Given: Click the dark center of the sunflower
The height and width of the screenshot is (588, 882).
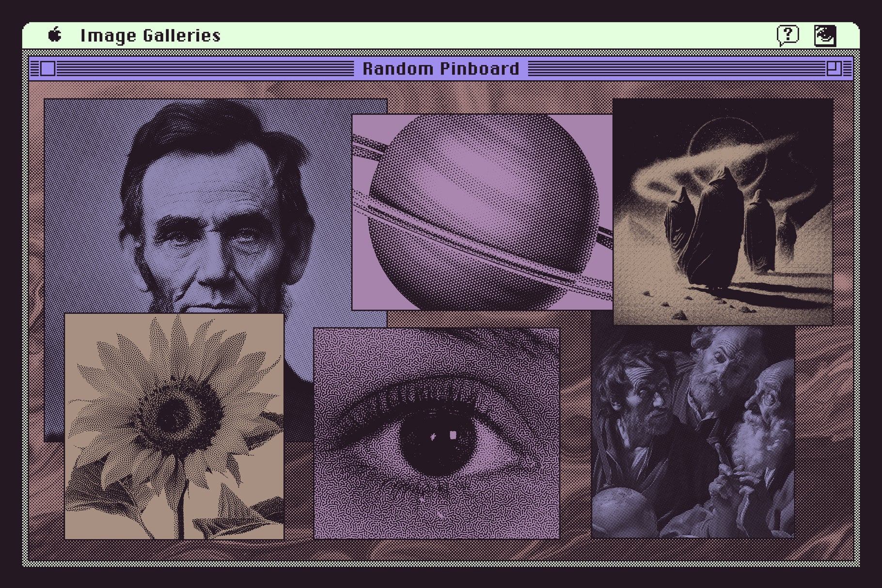Looking at the screenshot, I should [x=171, y=416].
